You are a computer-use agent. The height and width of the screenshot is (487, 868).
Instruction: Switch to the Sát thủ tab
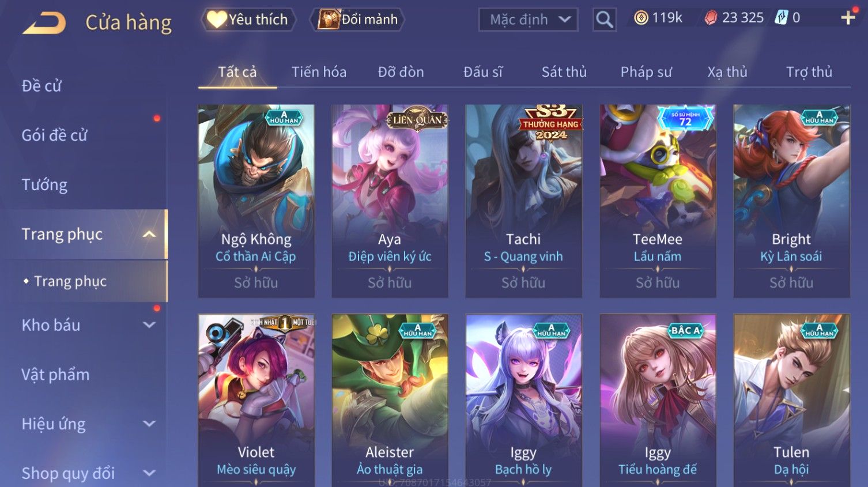pyautogui.click(x=564, y=72)
